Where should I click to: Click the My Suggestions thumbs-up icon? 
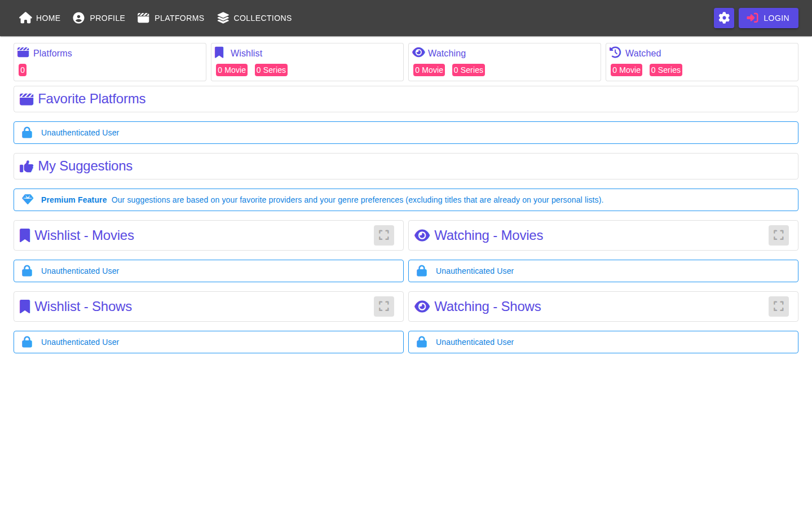point(27,167)
